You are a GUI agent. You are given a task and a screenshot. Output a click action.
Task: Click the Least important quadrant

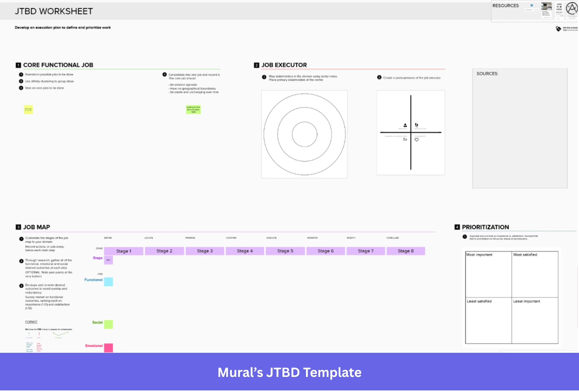coord(535,320)
